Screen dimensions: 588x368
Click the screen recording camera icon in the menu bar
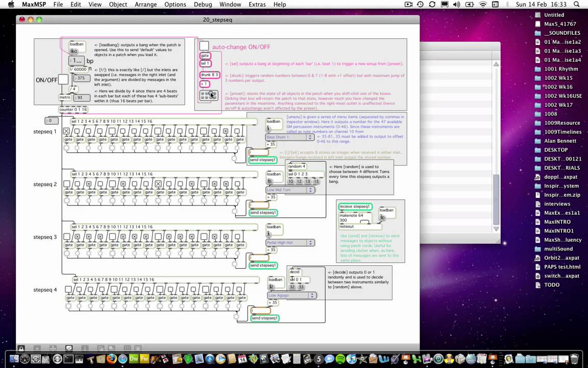(x=408, y=5)
